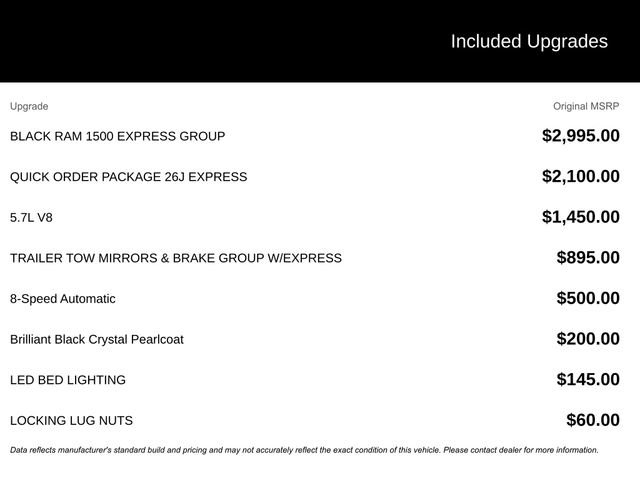The width and height of the screenshot is (640, 480).
Task: Click the $2,995.00 price
Action: [580, 136]
